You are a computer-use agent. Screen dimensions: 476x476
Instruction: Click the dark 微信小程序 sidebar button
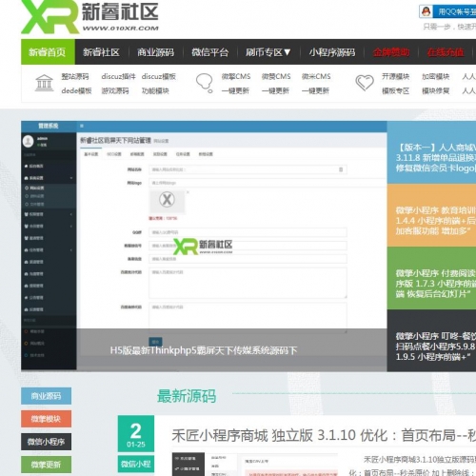point(46,442)
